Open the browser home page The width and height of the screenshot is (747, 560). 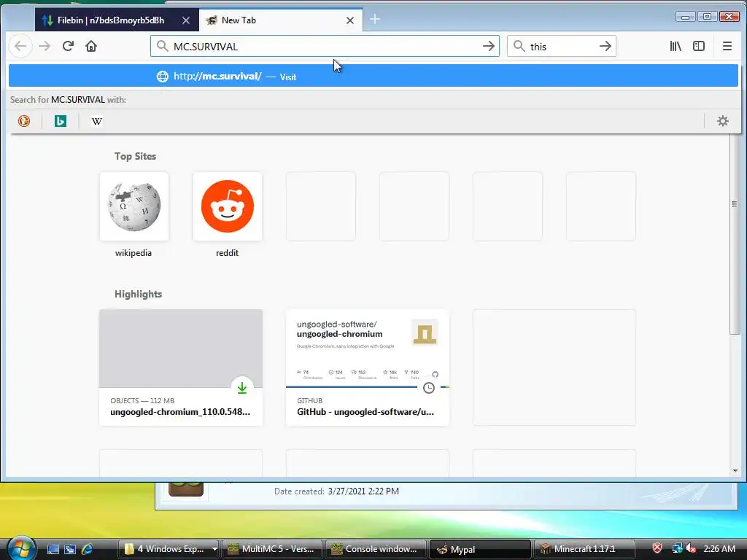[x=91, y=46]
